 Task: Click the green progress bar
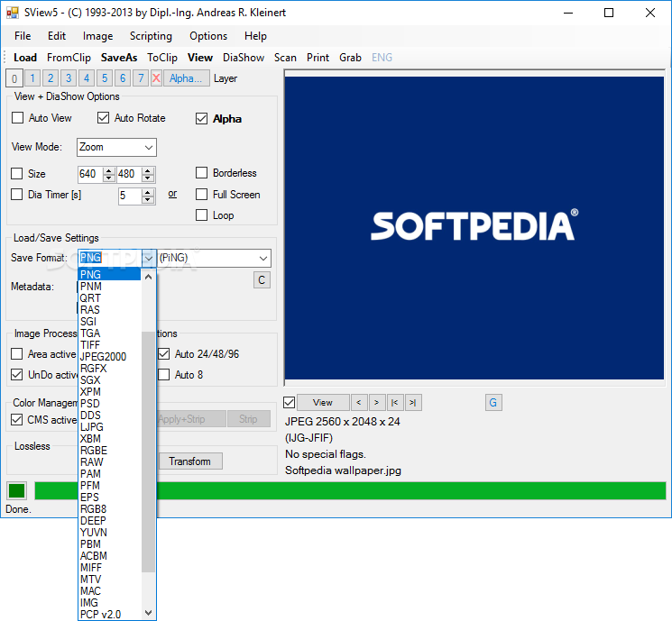(x=350, y=491)
